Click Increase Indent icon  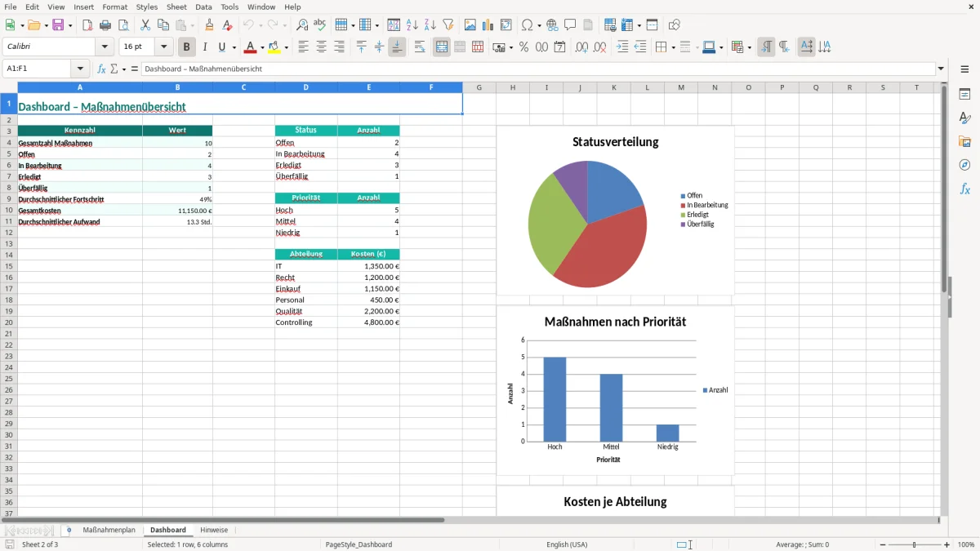(x=622, y=47)
